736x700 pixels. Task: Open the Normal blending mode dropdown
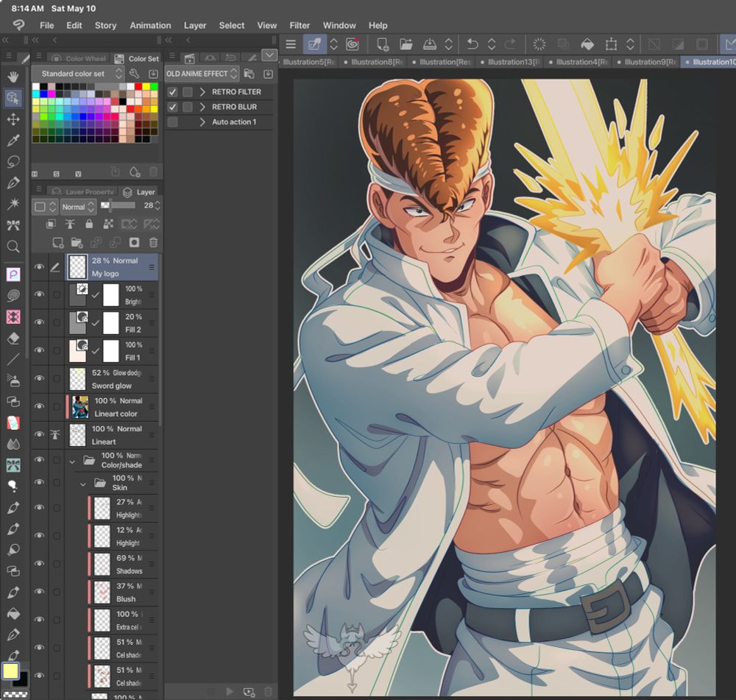click(78, 207)
